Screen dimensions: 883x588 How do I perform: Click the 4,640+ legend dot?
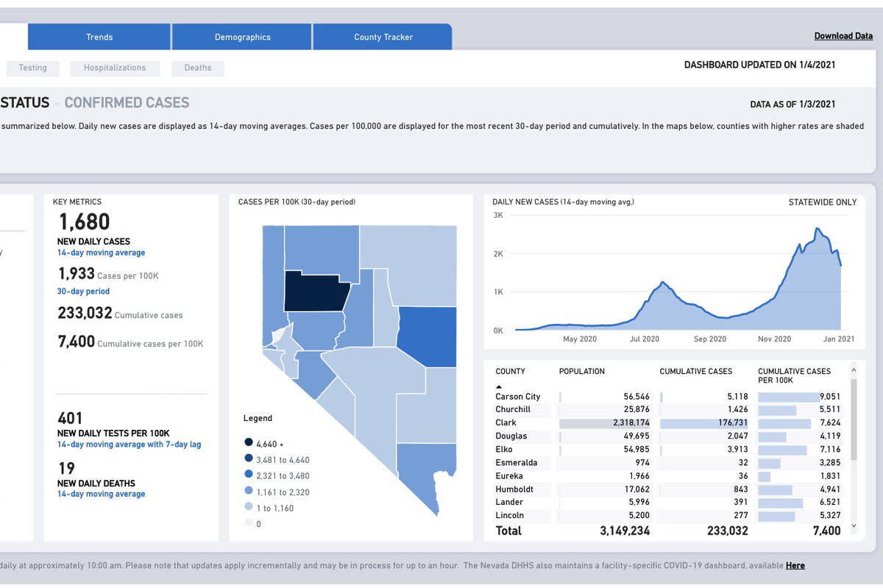point(248,443)
